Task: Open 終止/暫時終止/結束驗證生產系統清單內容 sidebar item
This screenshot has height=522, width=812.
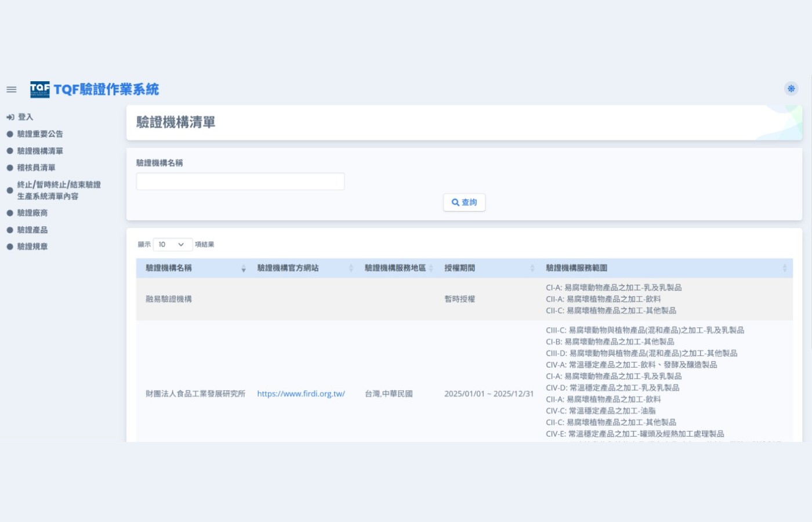Action: coord(59,190)
